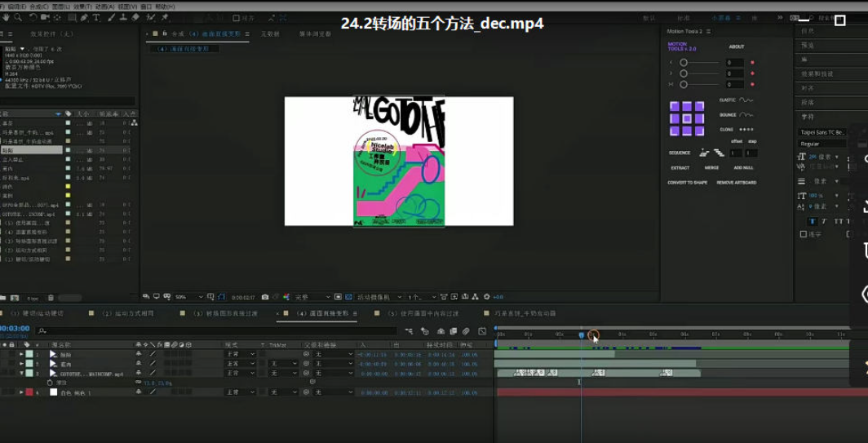Open the Taipei Sans TC font family dropdown

(x=822, y=132)
